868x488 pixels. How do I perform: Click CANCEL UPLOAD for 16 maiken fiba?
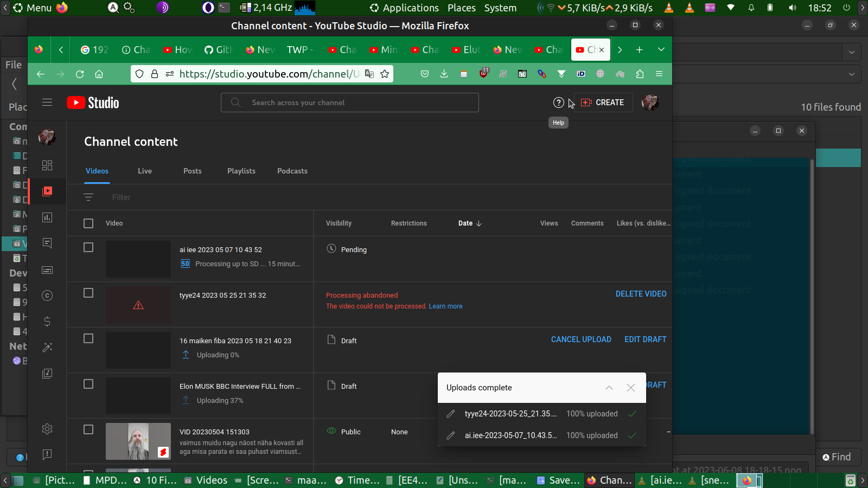(581, 339)
